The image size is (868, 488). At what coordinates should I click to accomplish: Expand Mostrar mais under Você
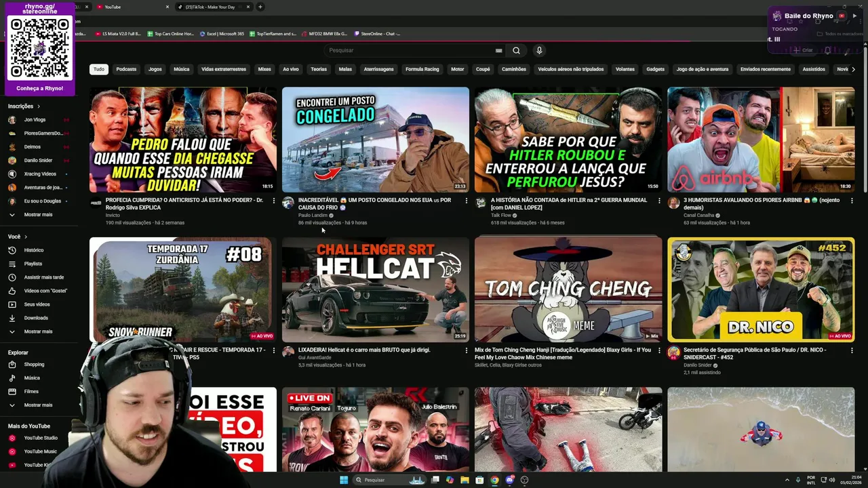pyautogui.click(x=39, y=331)
